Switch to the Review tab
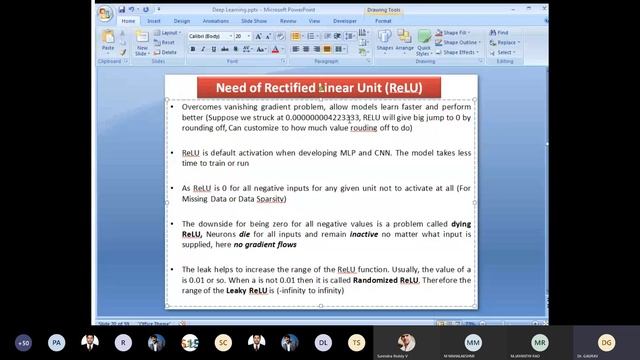Screen dimensions: 640x360 point(288,21)
